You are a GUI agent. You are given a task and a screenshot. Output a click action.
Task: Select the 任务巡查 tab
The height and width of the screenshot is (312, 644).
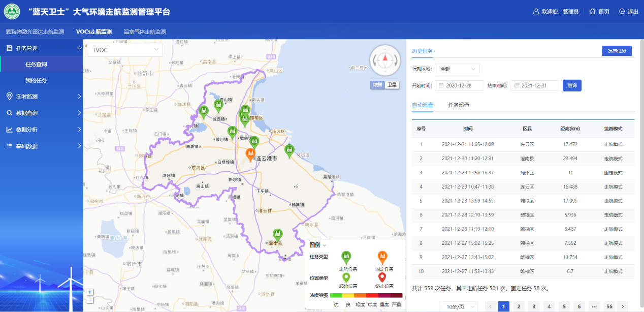click(x=459, y=105)
